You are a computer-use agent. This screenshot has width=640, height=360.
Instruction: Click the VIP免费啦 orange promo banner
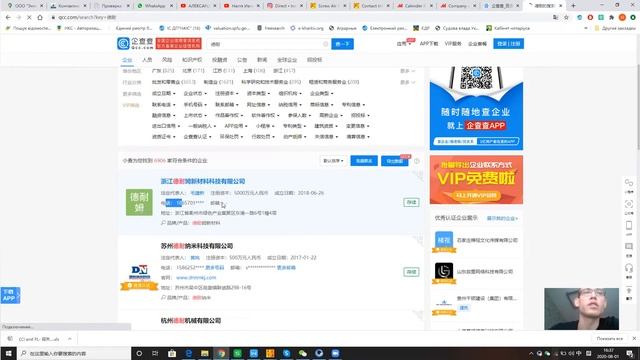click(x=476, y=180)
